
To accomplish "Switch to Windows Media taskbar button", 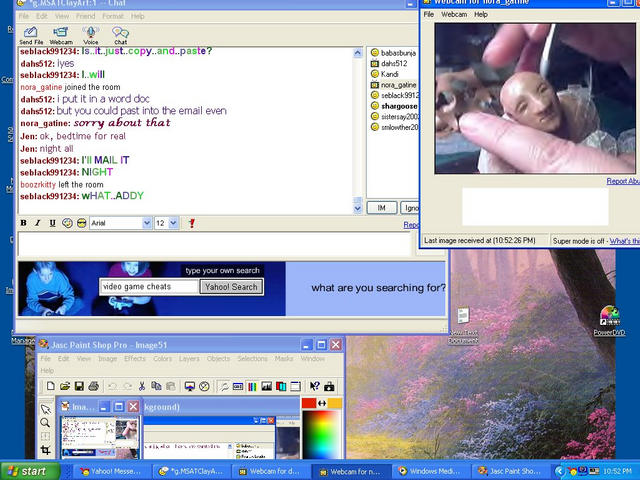I will [x=431, y=471].
